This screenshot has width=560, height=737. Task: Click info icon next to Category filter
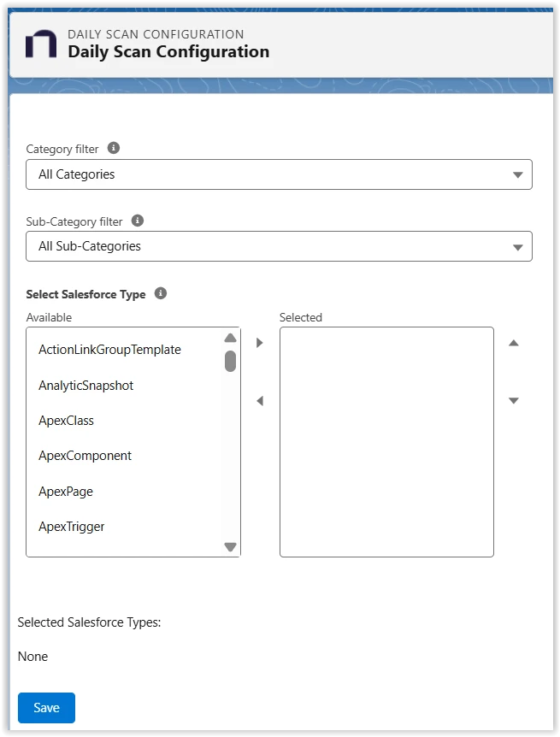114,148
